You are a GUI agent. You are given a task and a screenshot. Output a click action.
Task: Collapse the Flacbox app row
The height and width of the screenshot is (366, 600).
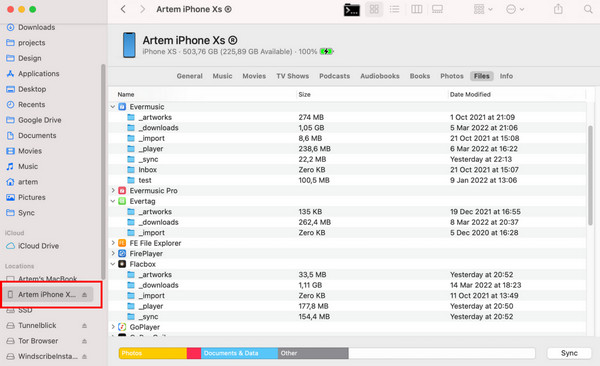(x=113, y=264)
